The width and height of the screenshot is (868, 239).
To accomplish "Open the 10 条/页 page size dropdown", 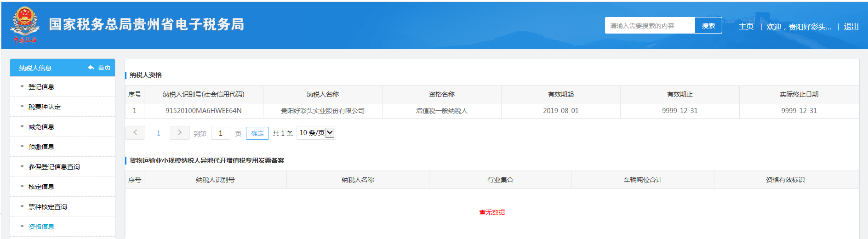I will pyautogui.click(x=316, y=133).
